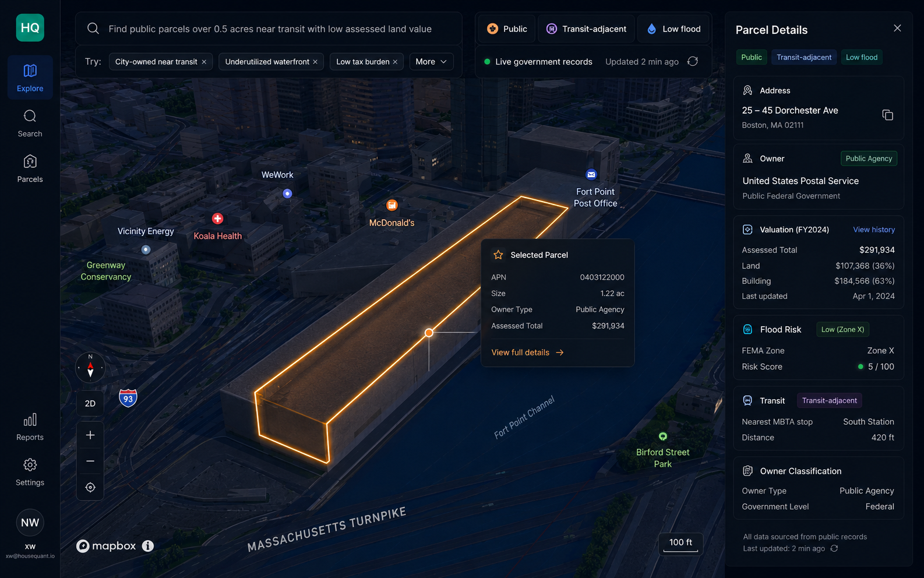The height and width of the screenshot is (578, 924).
Task: Click the search magnifier icon
Action: point(93,29)
